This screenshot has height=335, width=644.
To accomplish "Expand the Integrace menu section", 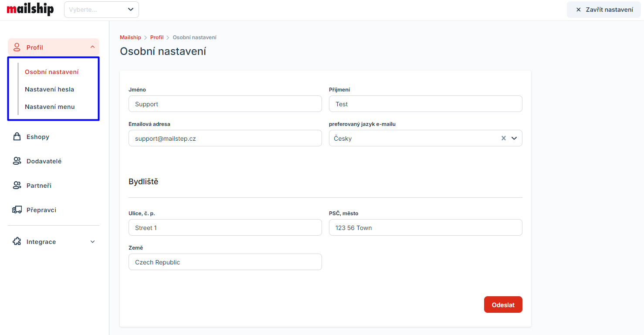I will point(92,242).
